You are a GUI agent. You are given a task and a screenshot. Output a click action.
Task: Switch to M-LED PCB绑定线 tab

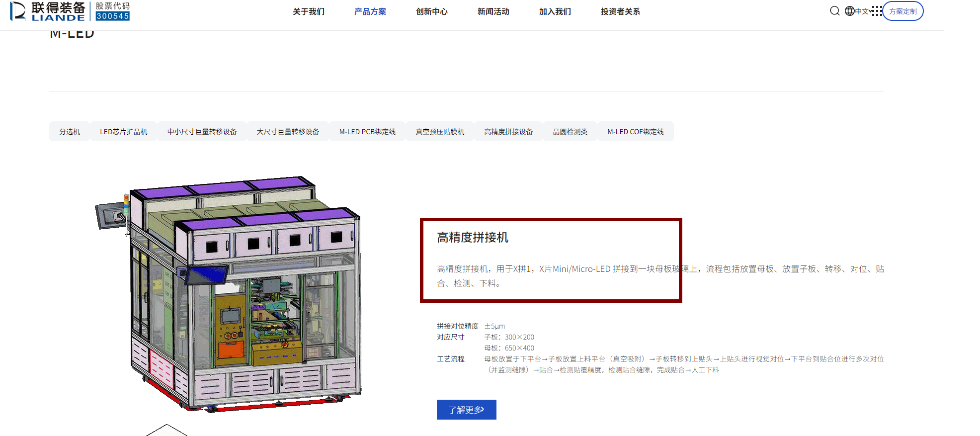click(367, 131)
